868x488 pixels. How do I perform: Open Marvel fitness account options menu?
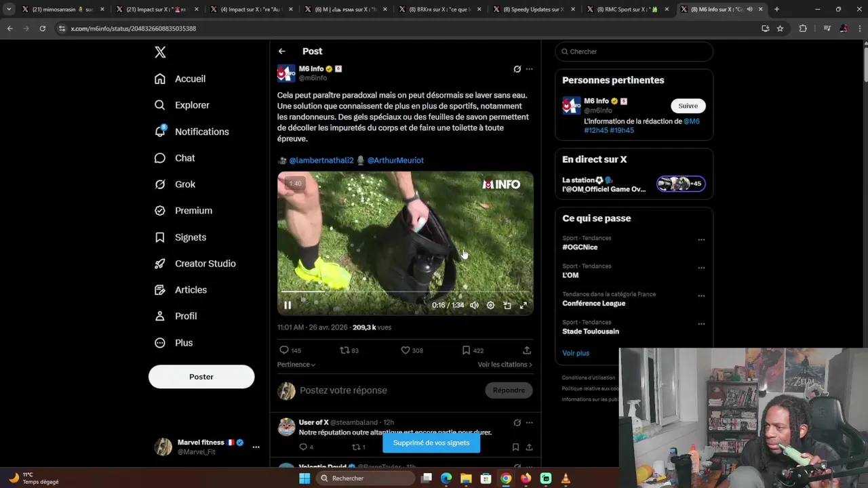[256, 447]
